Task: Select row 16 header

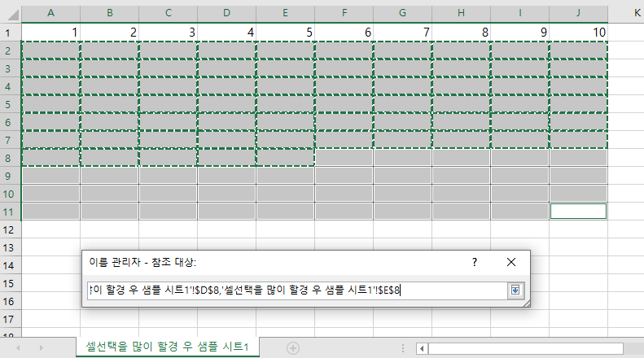Action: 11,301
